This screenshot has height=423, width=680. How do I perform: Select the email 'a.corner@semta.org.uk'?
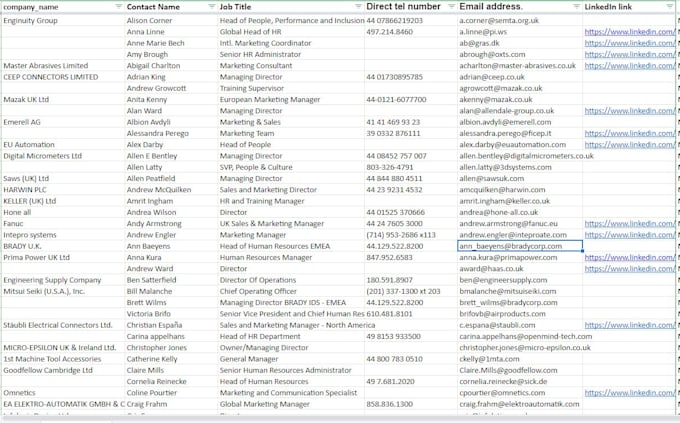(x=520, y=20)
